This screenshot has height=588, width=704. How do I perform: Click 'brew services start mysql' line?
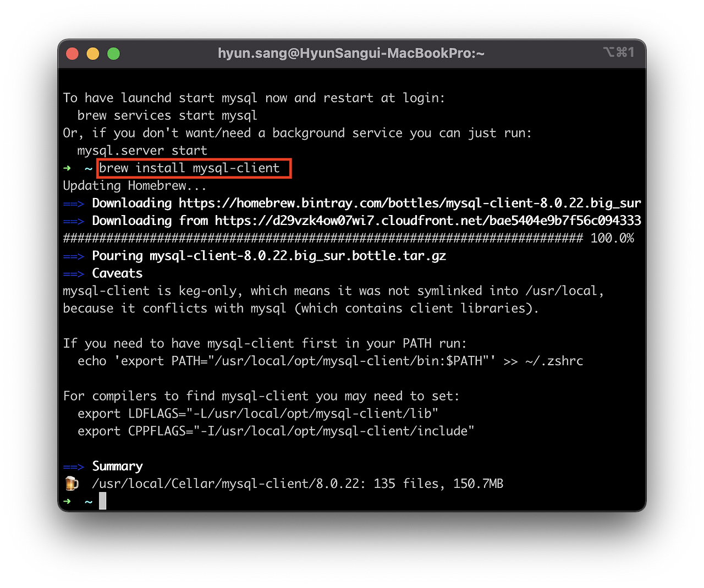click(167, 116)
